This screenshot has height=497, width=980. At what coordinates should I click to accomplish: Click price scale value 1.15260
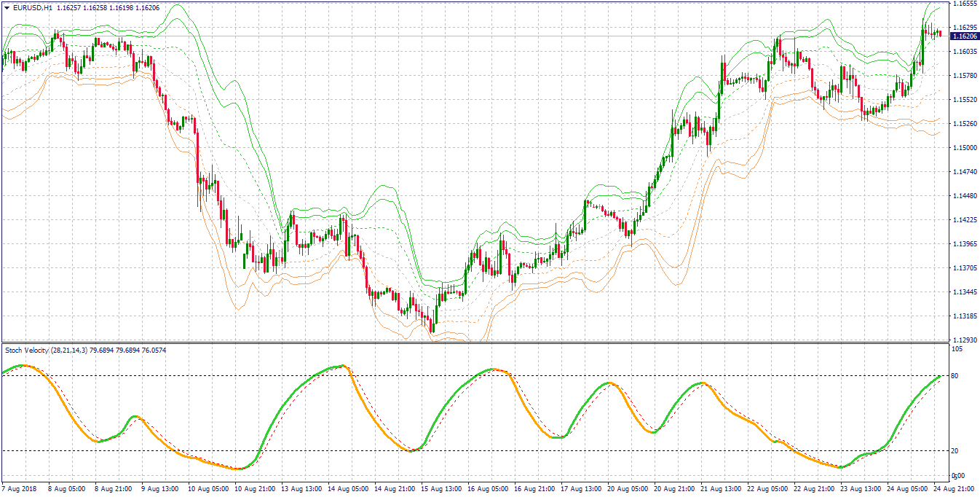(965, 124)
